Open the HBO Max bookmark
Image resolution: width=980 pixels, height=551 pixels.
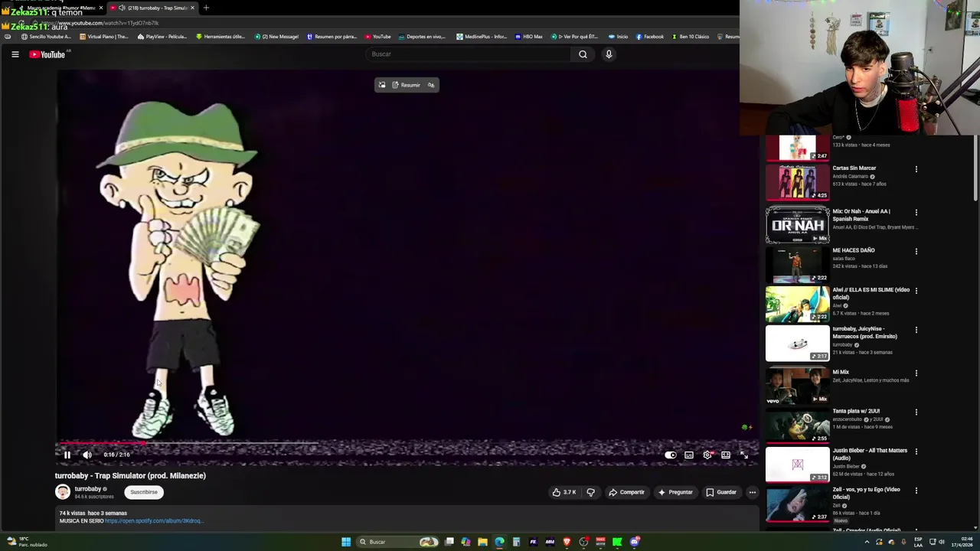click(x=528, y=37)
